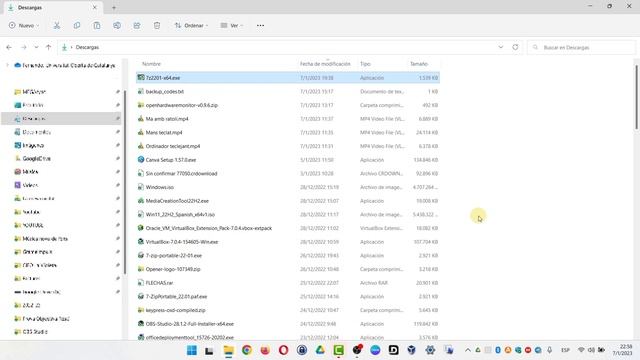Click the Copy icon in toolbar
The height and width of the screenshot is (360, 640).
[77, 25]
